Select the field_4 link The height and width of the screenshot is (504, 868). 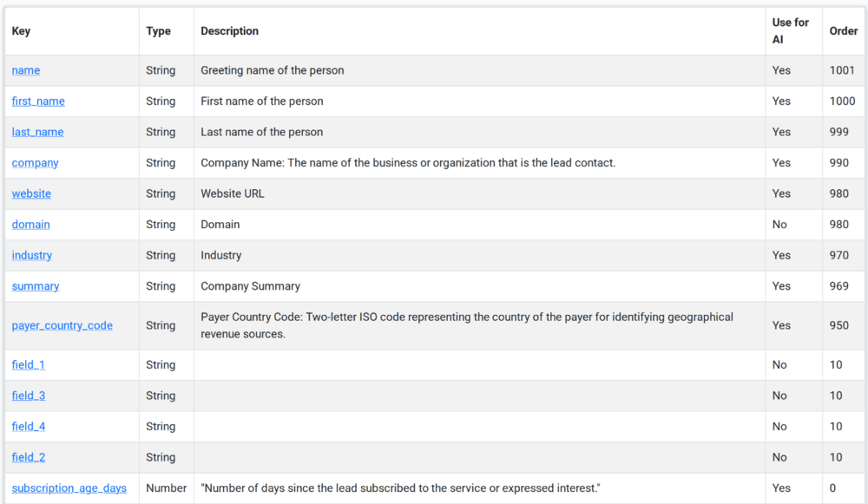(x=29, y=427)
